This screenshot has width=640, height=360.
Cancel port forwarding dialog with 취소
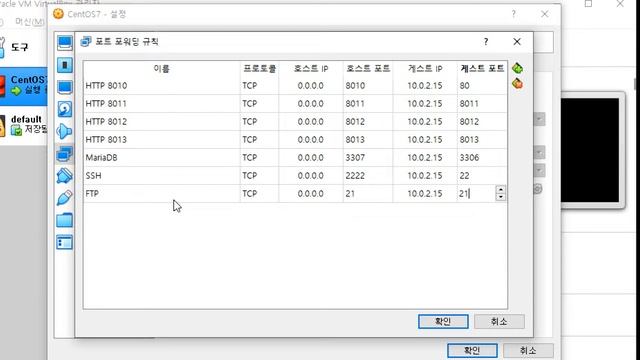click(499, 321)
